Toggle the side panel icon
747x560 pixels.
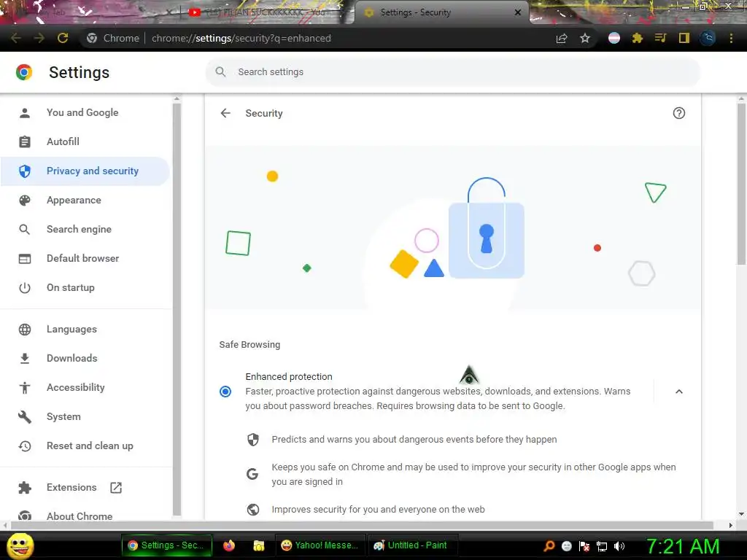pos(684,38)
